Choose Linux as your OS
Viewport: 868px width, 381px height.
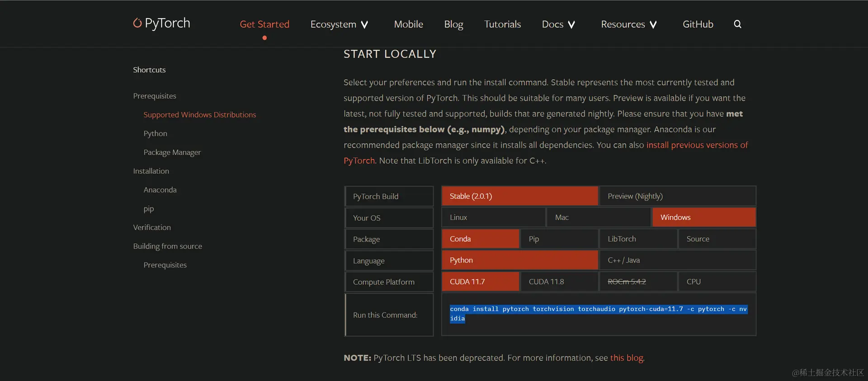click(493, 217)
